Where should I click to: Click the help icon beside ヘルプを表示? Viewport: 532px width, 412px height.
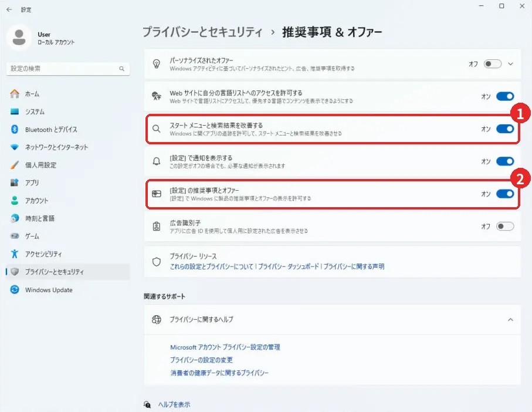tap(147, 404)
